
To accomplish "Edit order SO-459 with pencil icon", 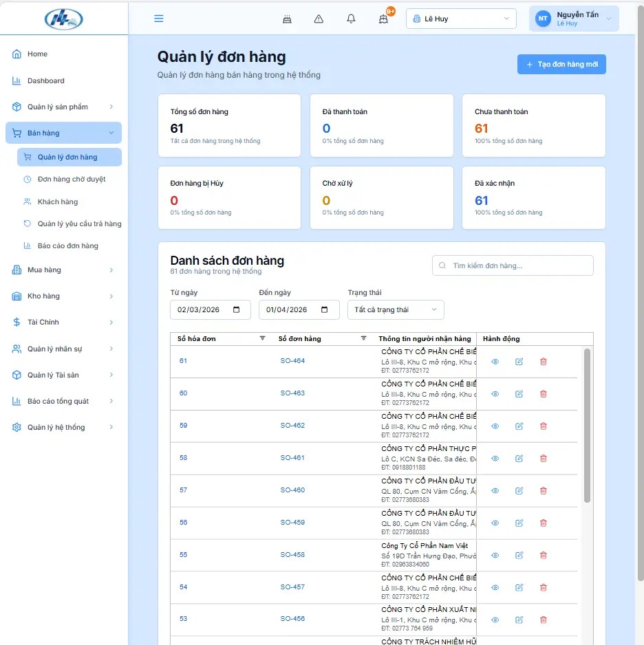I will point(519,523).
